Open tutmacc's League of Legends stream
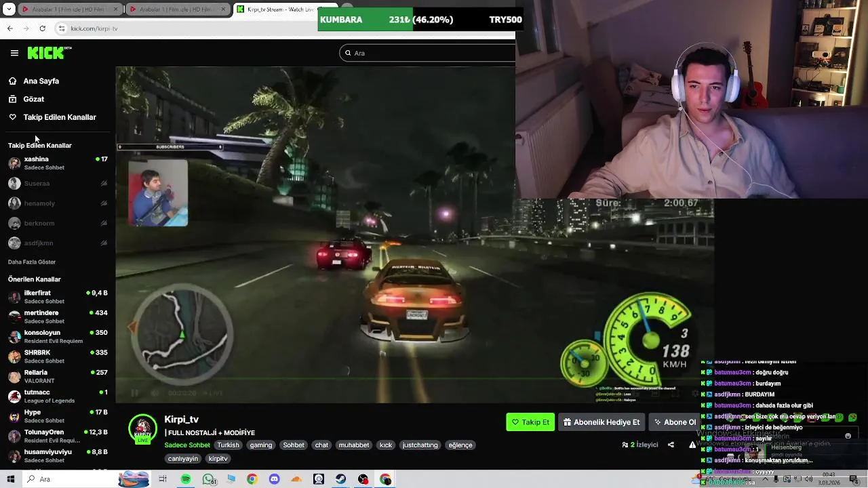Image resolution: width=868 pixels, height=488 pixels. tap(58, 396)
